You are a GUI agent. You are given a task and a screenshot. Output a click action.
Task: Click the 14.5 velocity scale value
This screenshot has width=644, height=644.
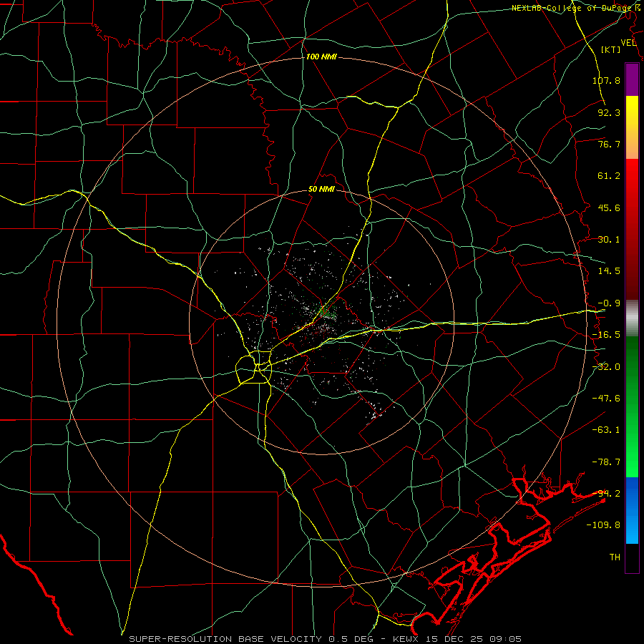tap(609, 271)
